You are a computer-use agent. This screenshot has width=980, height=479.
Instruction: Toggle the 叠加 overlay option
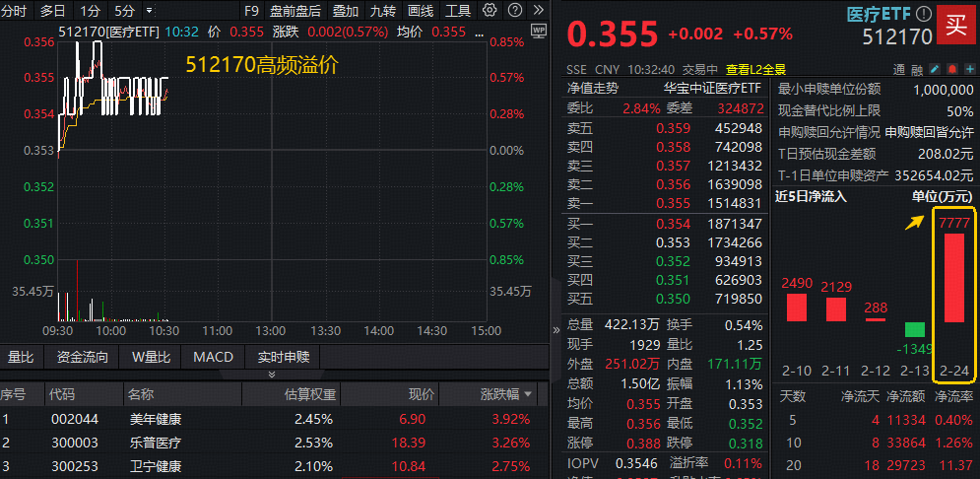click(x=345, y=11)
